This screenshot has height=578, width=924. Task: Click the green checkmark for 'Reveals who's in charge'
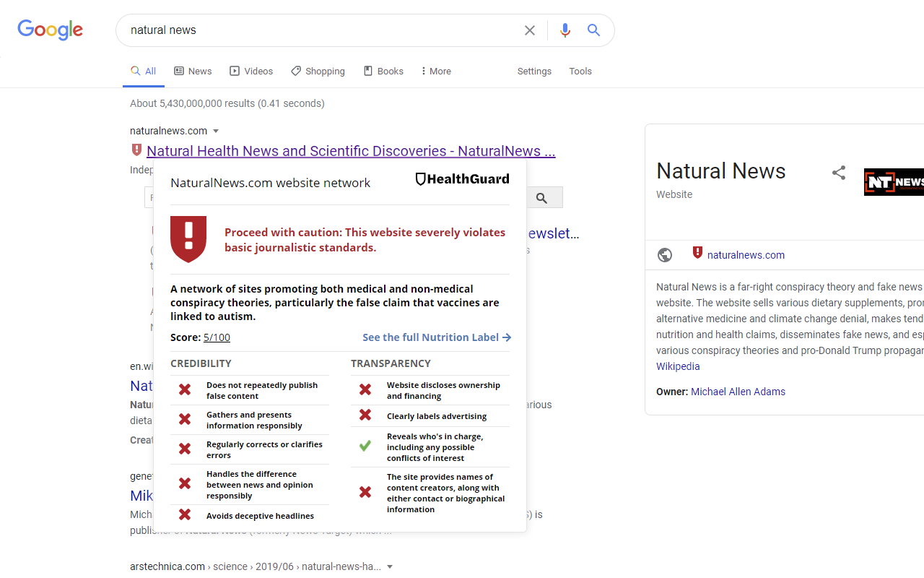[x=365, y=446]
